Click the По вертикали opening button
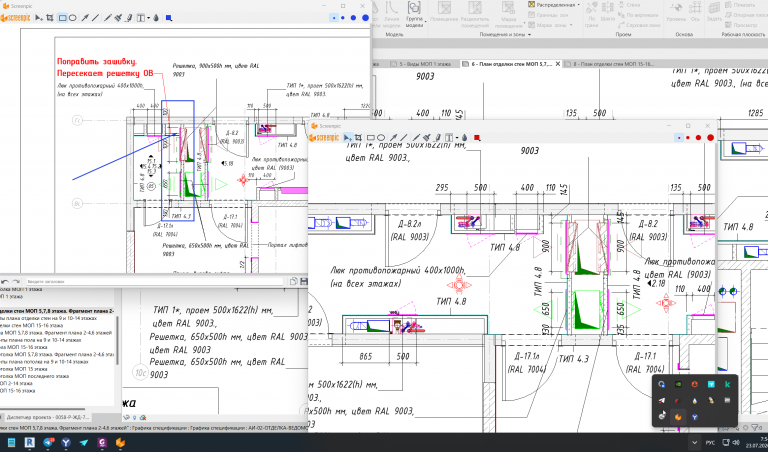This screenshot has height=452, width=768. (637, 15)
